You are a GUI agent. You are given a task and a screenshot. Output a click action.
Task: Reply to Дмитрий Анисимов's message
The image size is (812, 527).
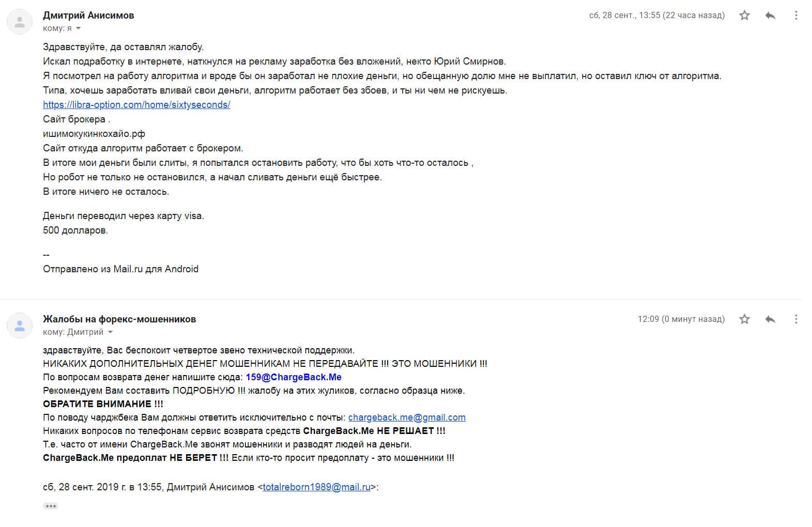click(770, 16)
